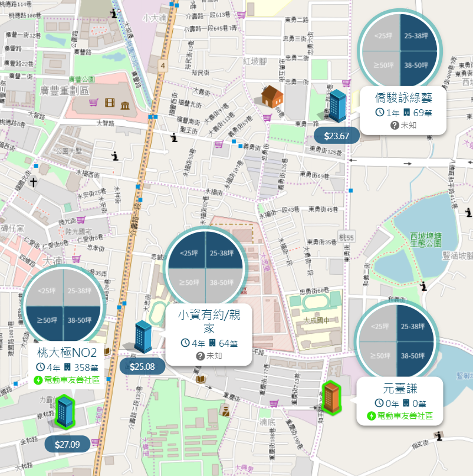Viewport: 473px width, 476px height.
Task: Click the green-outlined blue building above $27.09
Action: (x=65, y=412)
